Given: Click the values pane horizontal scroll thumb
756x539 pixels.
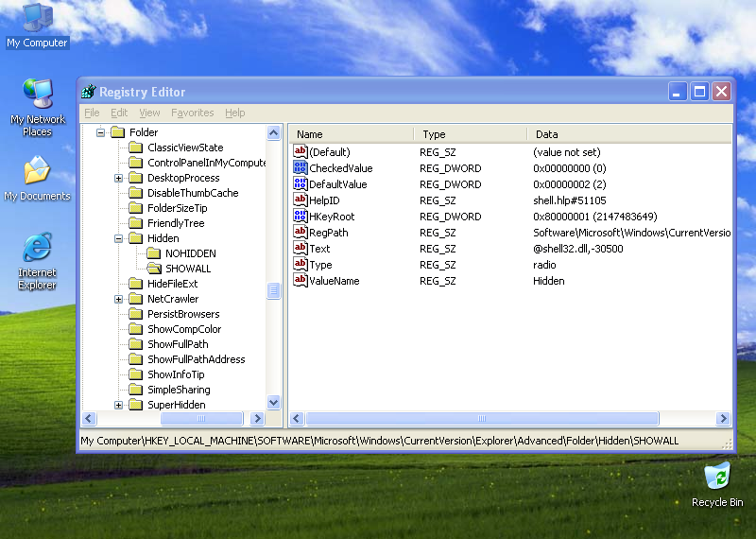Looking at the screenshot, I should (482, 418).
